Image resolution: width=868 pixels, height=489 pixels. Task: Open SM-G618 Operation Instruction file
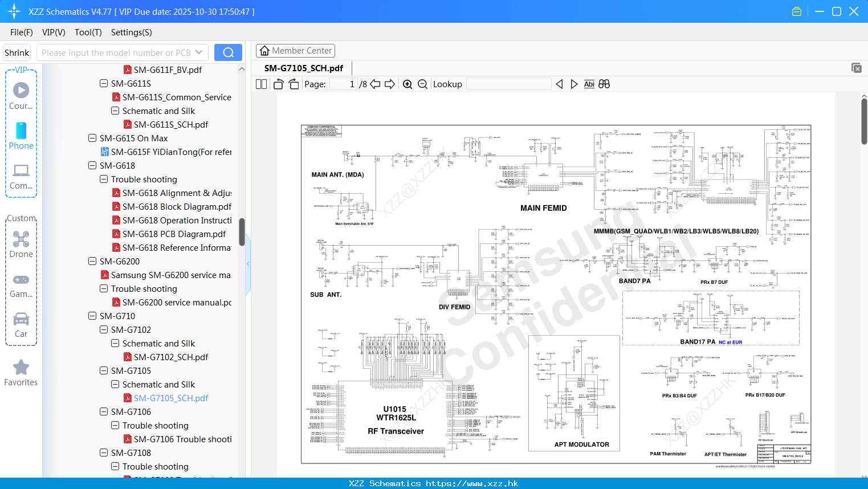pyautogui.click(x=177, y=220)
